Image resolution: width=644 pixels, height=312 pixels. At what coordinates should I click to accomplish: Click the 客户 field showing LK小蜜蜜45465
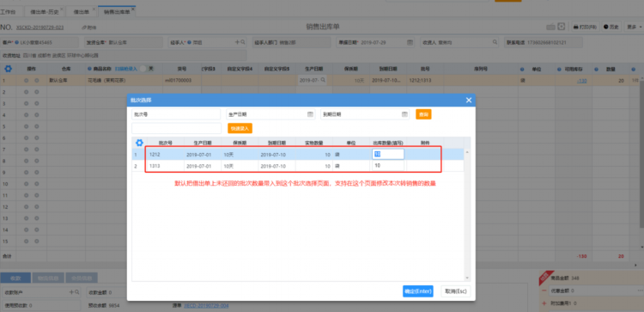[39, 42]
